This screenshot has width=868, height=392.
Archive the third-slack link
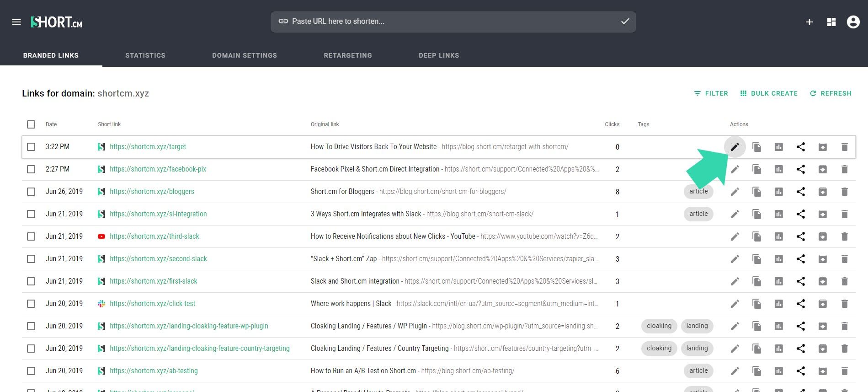[x=823, y=236]
